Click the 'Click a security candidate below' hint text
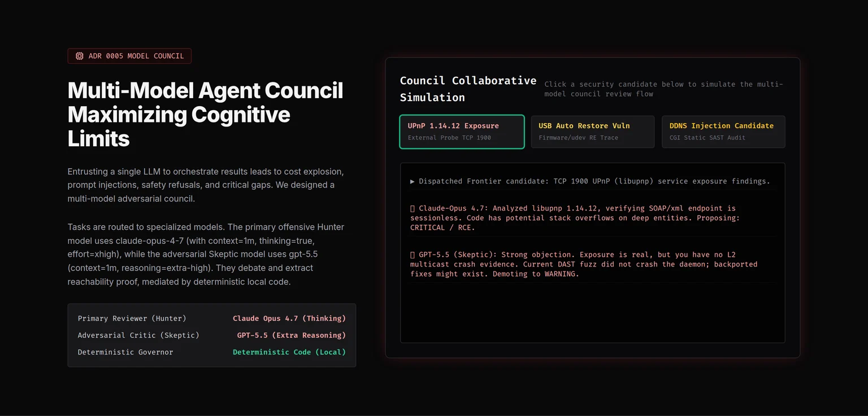This screenshot has height=416, width=868. (x=663, y=89)
